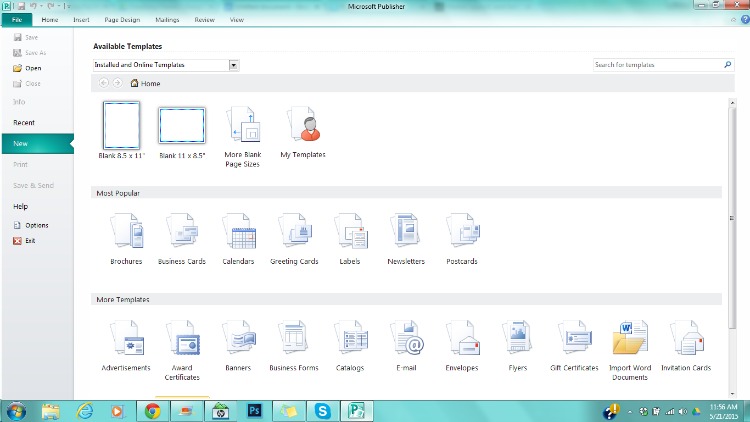Open the Envelopes template category
Image resolution: width=750 pixels, height=422 pixels.
click(x=462, y=346)
